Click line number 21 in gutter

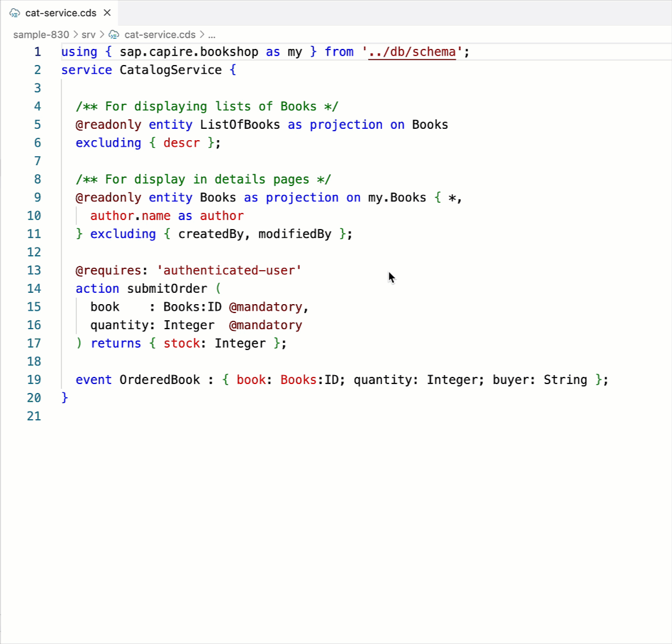34,416
